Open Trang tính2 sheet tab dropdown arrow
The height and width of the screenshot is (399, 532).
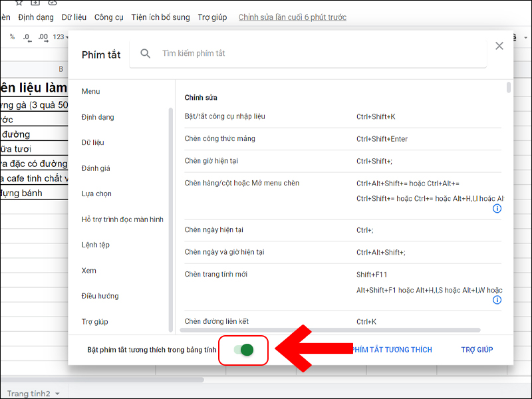coord(57,394)
